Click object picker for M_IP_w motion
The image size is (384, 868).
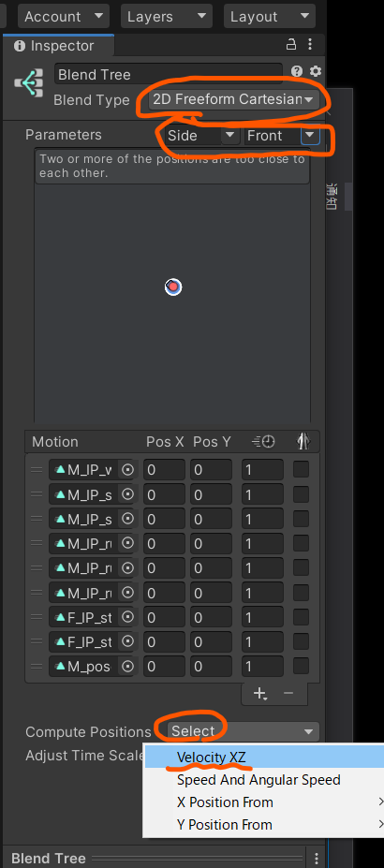tap(127, 470)
